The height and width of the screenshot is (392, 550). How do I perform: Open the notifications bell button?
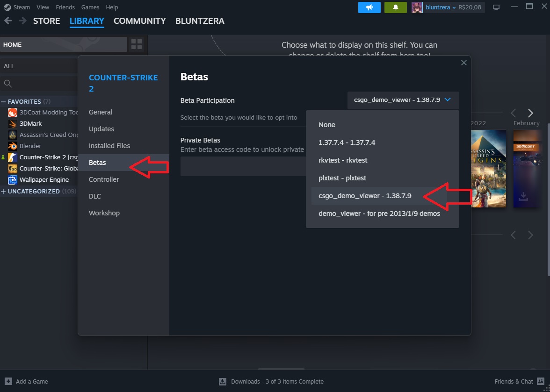pos(395,7)
